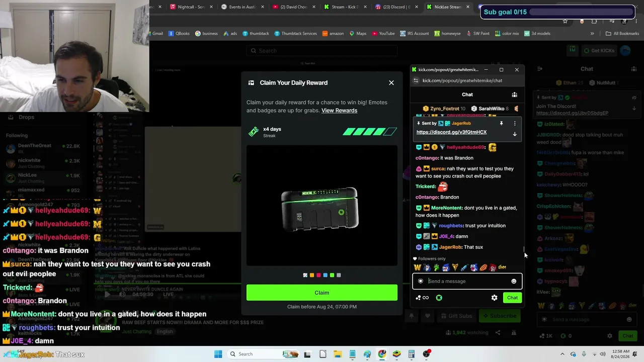
Task: Click the green Kicks icon under popout message box
Action: [x=439, y=298]
